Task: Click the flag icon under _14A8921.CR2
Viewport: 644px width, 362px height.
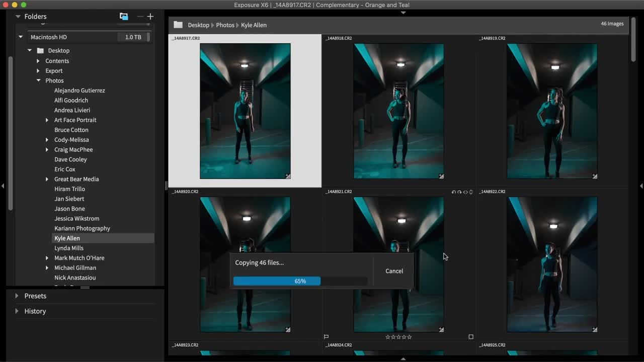Action: pos(326,337)
